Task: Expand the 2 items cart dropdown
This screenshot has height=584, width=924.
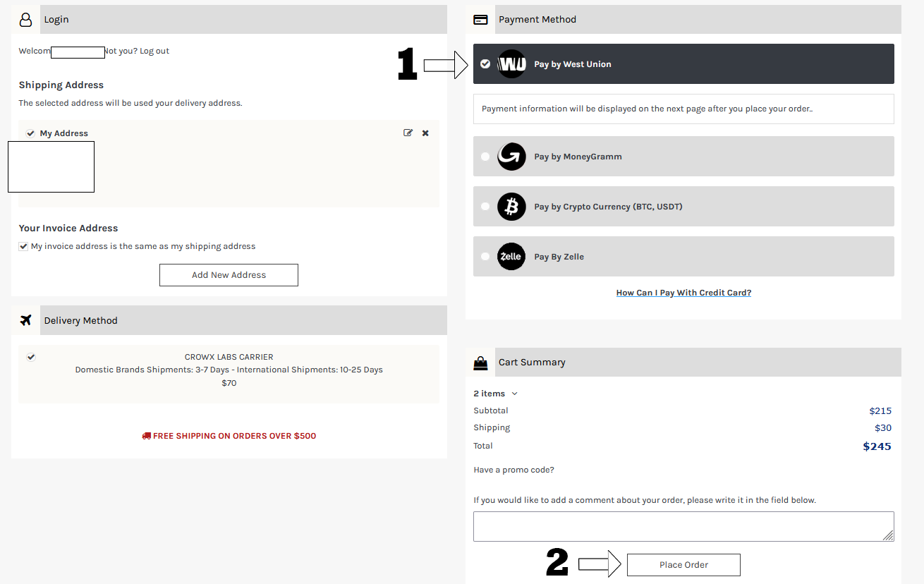Action: point(495,394)
